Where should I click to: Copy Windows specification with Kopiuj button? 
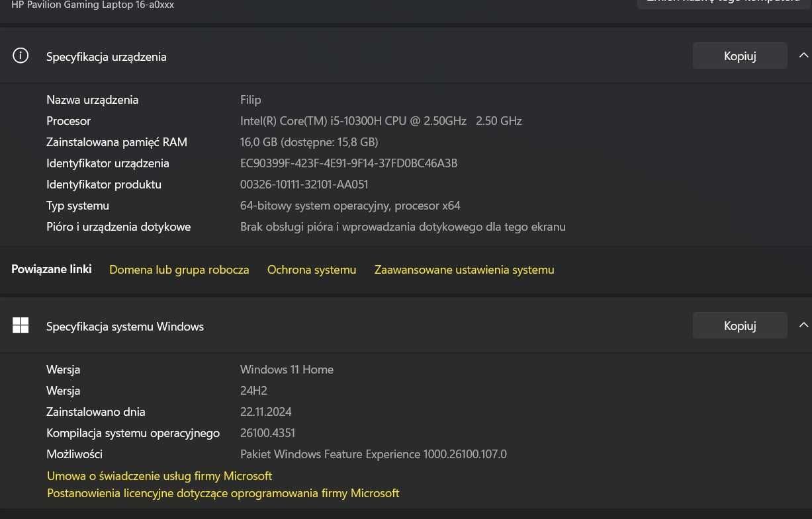[740, 326]
